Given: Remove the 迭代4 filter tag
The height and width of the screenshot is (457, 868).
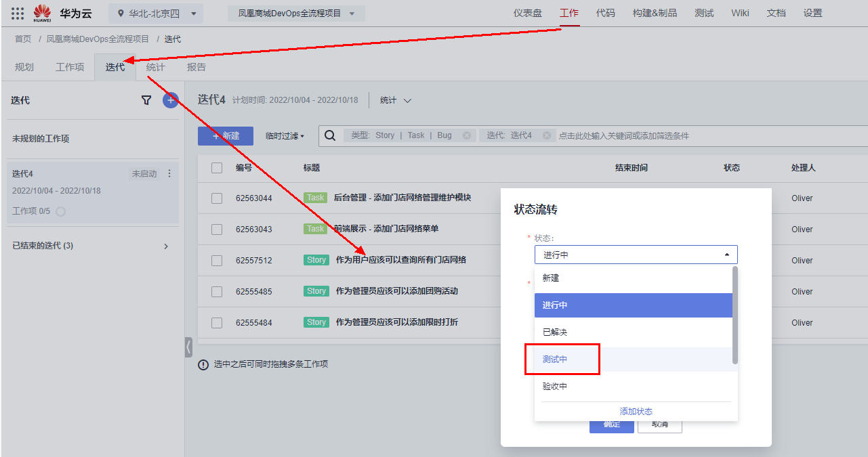Looking at the screenshot, I should (547, 135).
